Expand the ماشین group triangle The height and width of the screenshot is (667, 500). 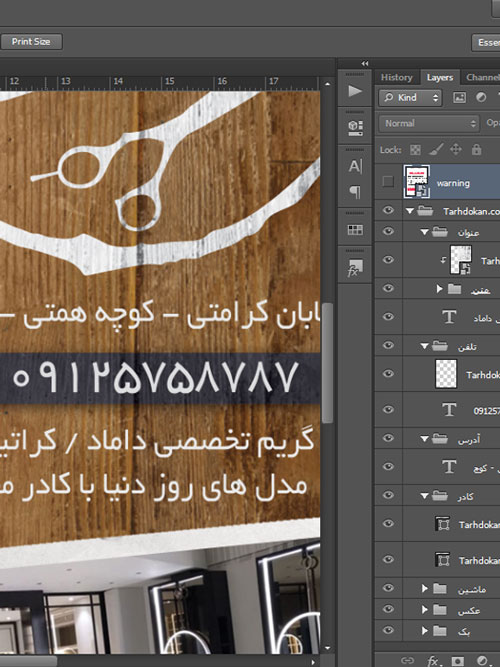424,588
